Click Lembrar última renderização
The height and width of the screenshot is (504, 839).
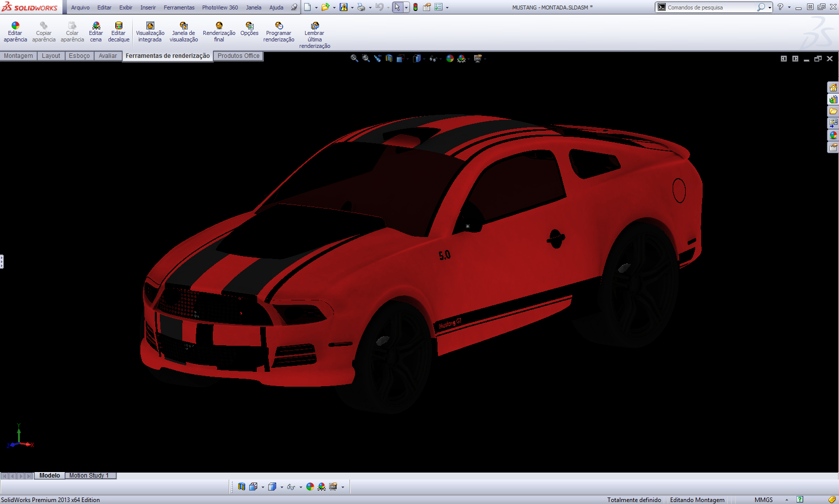pos(315,35)
